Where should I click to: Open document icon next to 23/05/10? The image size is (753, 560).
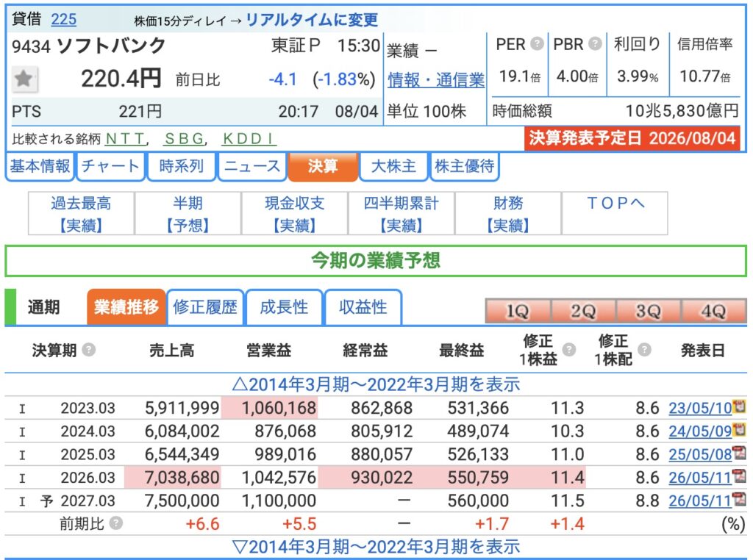click(x=740, y=406)
